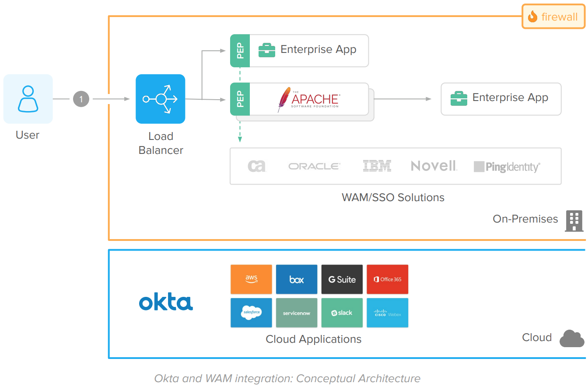
Task: Select the Load Balancer icon
Action: click(160, 99)
